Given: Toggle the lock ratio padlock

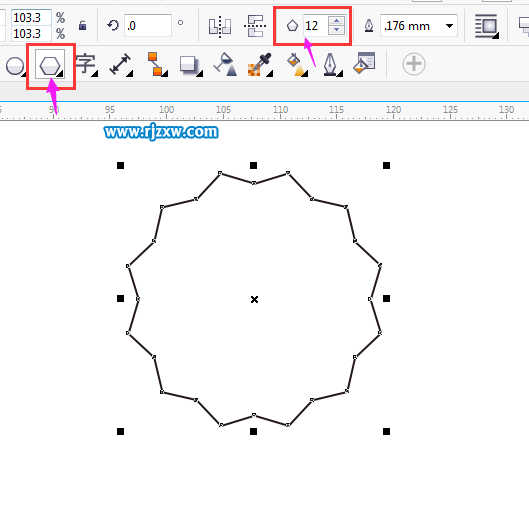Looking at the screenshot, I should pos(82,26).
